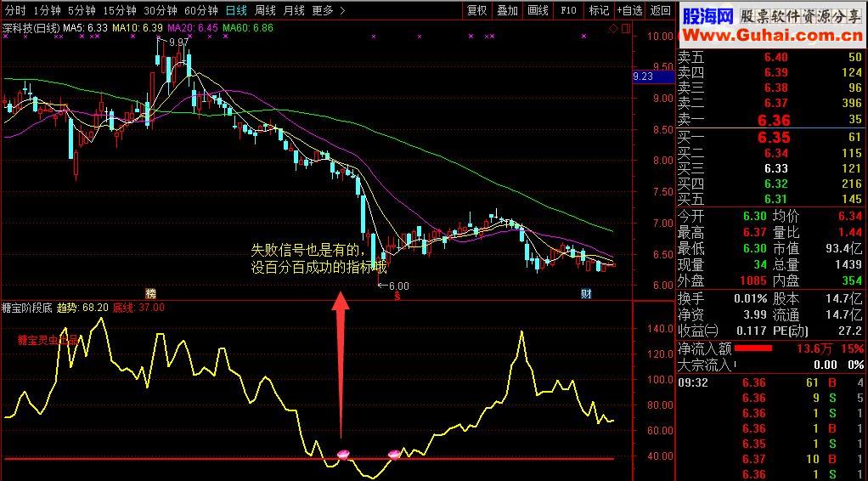
Task: Select the 日线 daily period
Action: pos(237,10)
